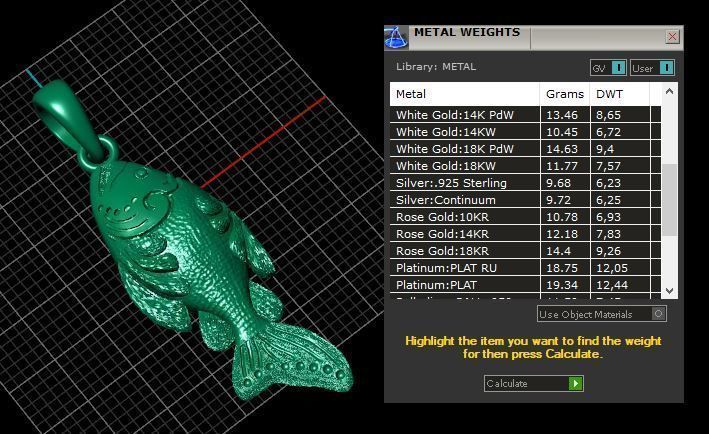Click the 7,57 DWT value
The width and height of the screenshot is (709, 434).
pos(608,166)
